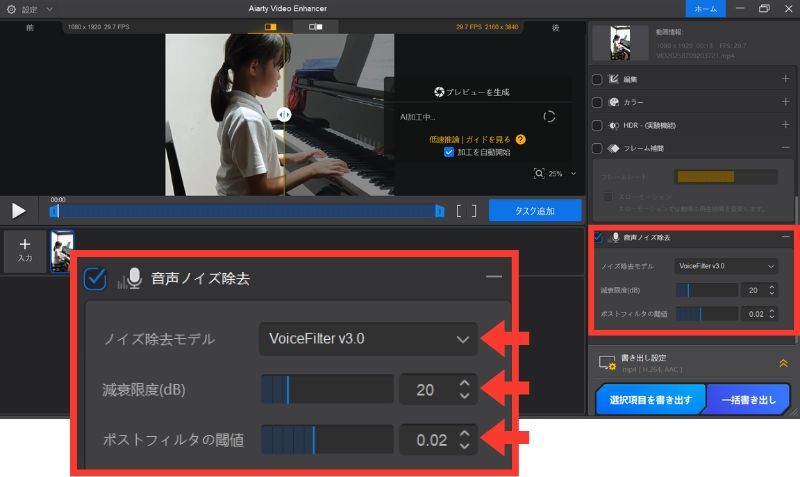
Task: Click the 20 value field in right sidebar
Action: [753, 290]
